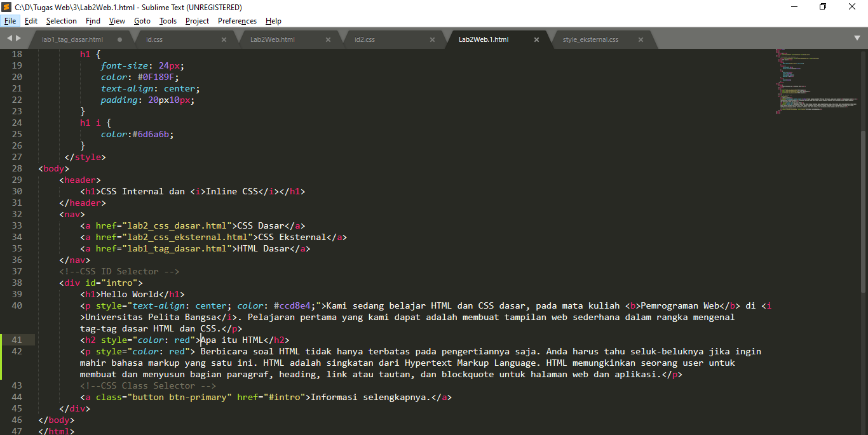
Task: Click the close X on the Lab2Web.html tab
Action: click(x=328, y=39)
